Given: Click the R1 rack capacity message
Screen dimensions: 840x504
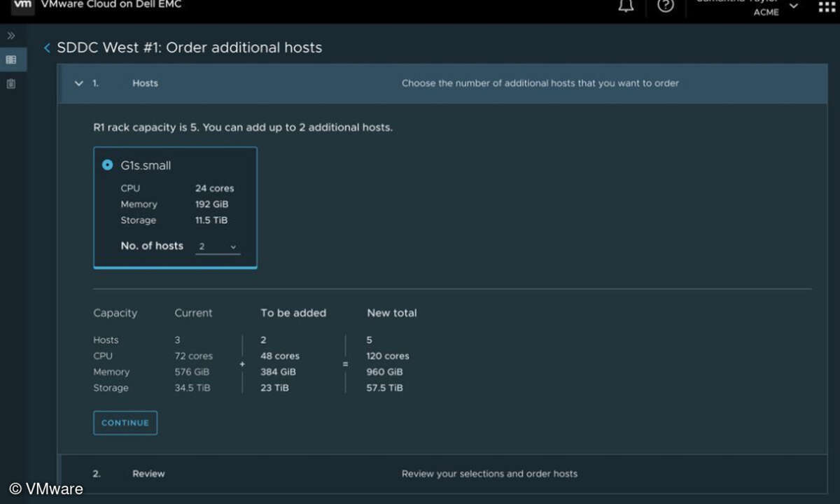Looking at the screenshot, I should tap(243, 127).
